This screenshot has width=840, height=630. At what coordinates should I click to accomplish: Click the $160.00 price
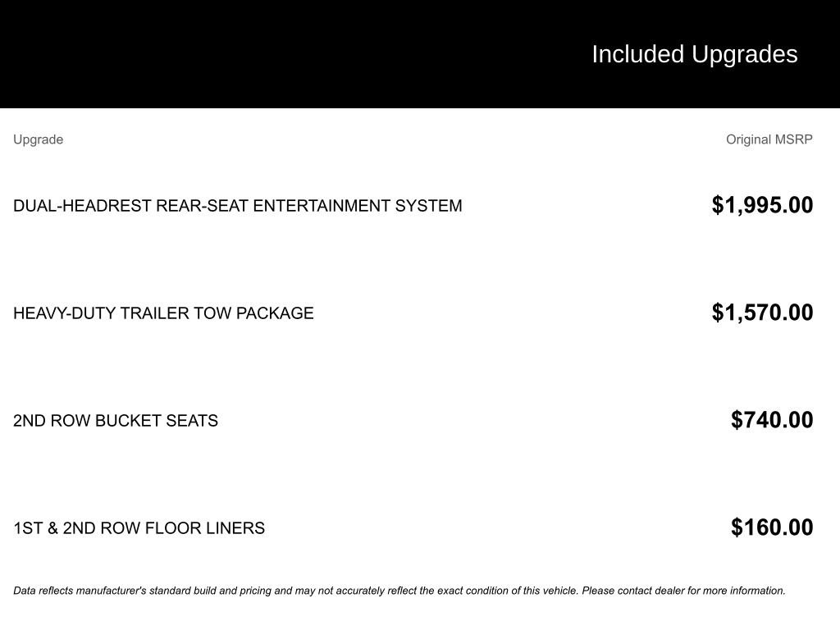pos(772,527)
